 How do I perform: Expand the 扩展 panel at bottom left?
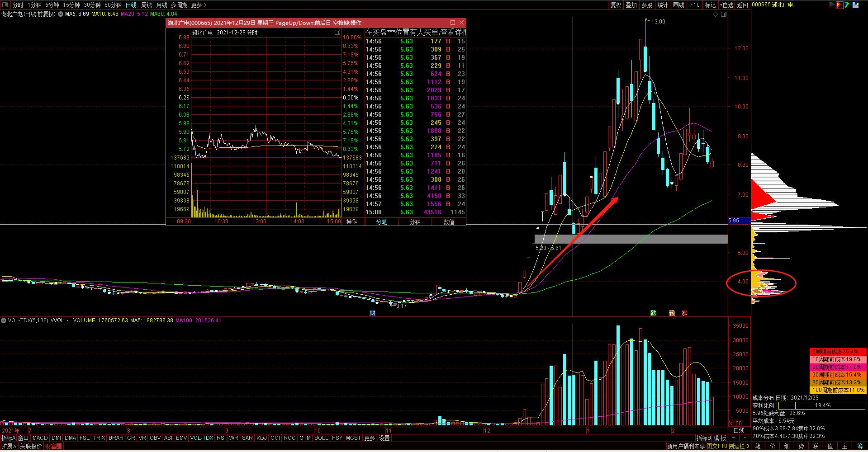pos(9,446)
